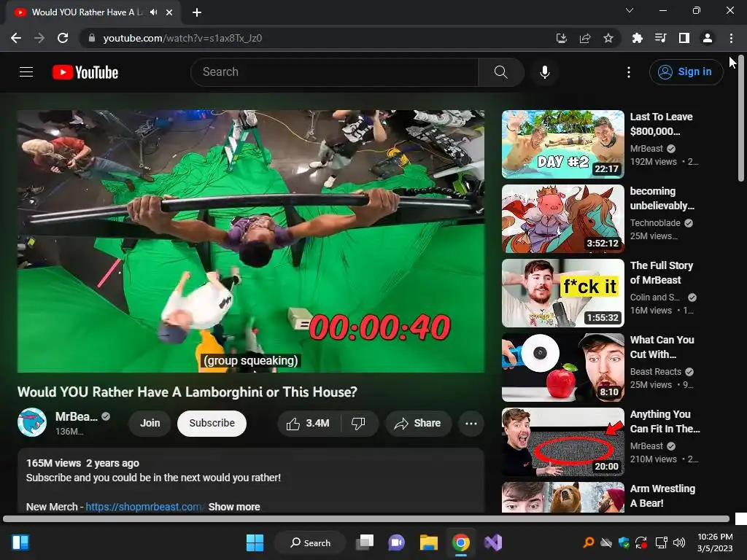Click the horizontal scrollbar at page bottom
Viewport: 747px width, 560px height.
(366, 518)
